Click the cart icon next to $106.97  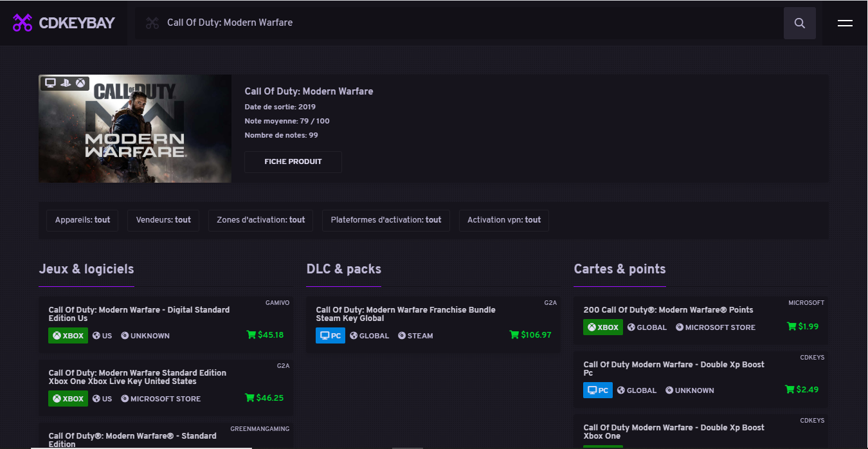click(514, 335)
